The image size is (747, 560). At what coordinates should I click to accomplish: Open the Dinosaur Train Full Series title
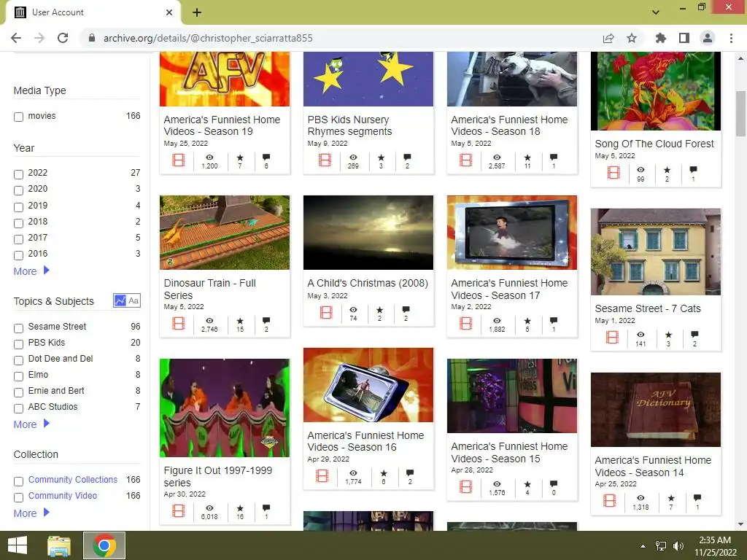pos(209,289)
